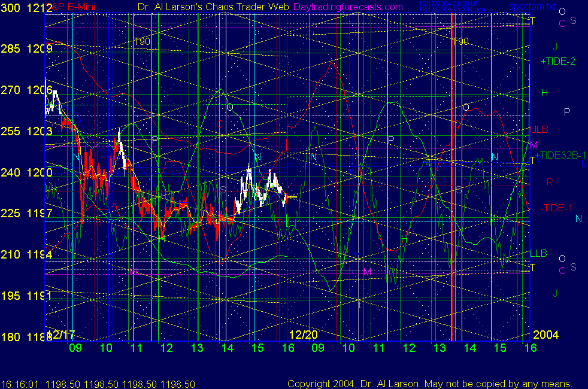Viewport: 588px width, 389px height.
Task: Select the blue U letter in the right margin
Action: [584, 163]
